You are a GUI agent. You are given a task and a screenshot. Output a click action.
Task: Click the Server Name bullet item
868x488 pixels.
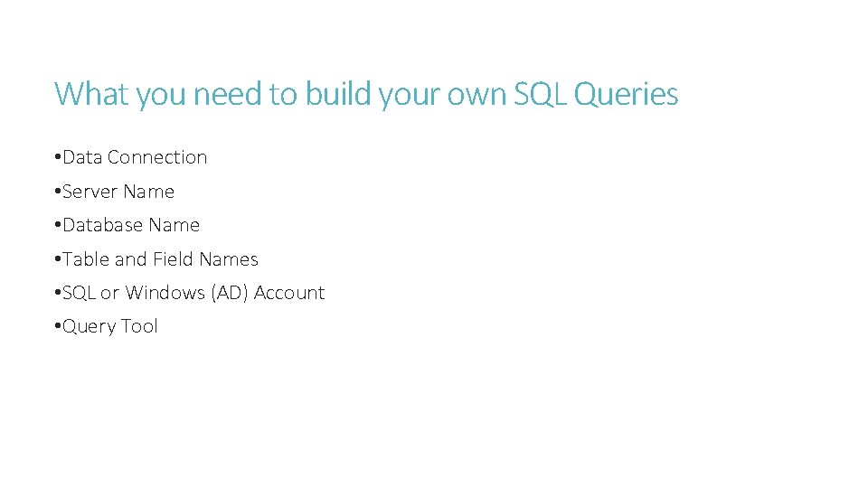[118, 192]
